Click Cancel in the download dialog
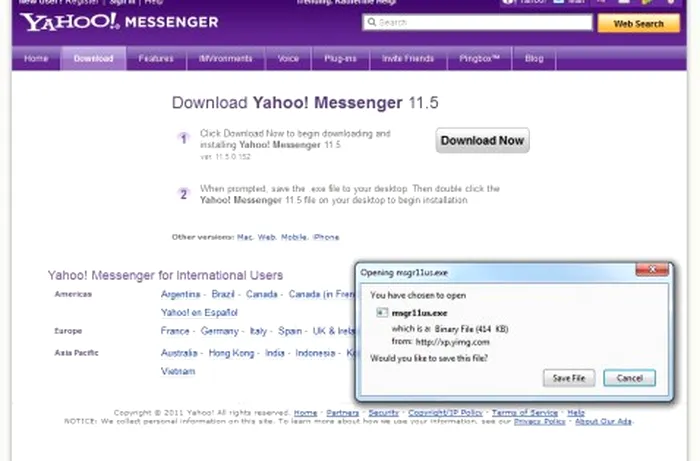Image resolution: width=700 pixels, height=461 pixels. pos(629,378)
